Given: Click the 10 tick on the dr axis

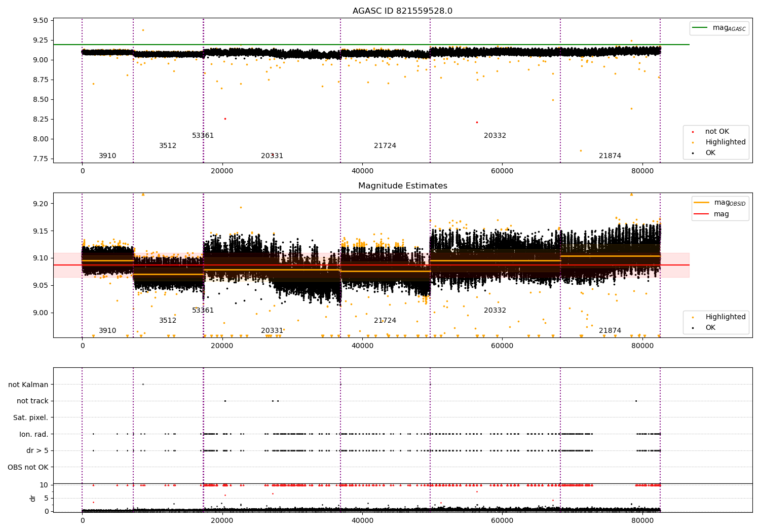Looking at the screenshot, I should click(x=45, y=485).
